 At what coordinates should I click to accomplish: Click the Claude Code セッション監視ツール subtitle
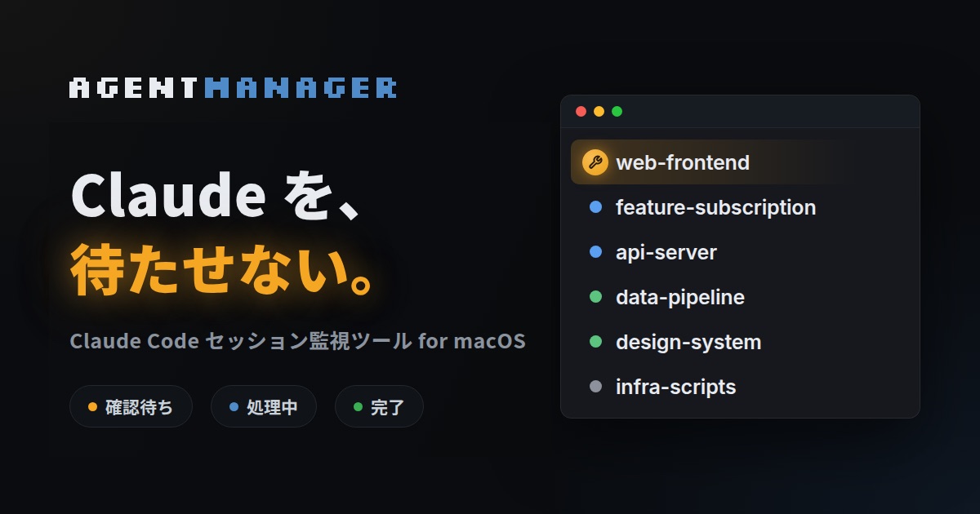point(297,341)
